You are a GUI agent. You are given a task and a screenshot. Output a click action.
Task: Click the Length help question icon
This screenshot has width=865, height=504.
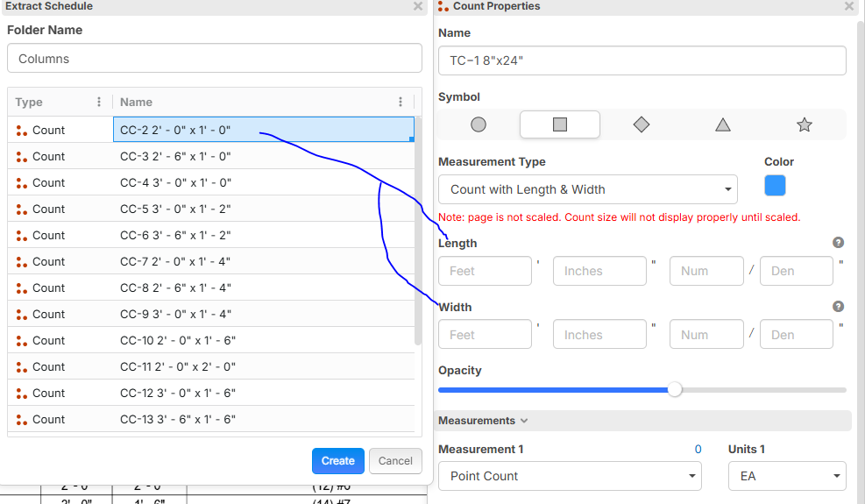coord(838,243)
